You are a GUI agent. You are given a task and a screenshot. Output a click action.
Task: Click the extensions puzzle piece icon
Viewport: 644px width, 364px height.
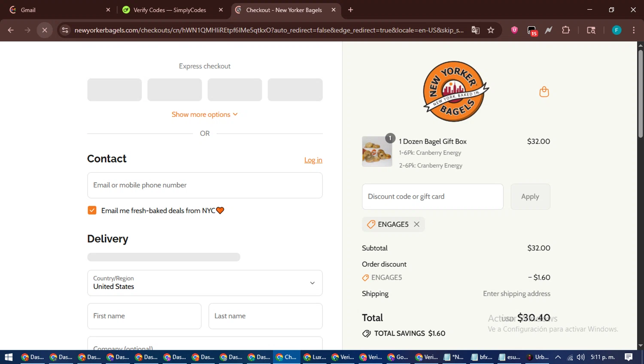(566, 30)
